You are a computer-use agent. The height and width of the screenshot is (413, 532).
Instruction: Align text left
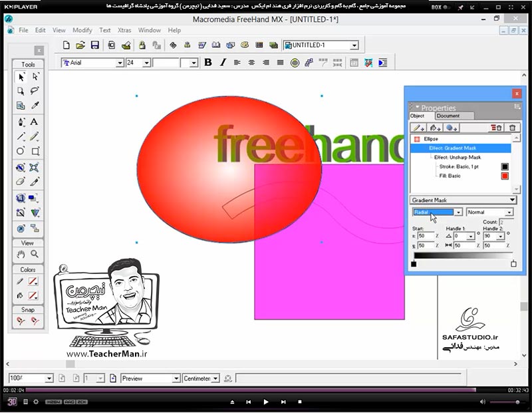click(x=237, y=63)
